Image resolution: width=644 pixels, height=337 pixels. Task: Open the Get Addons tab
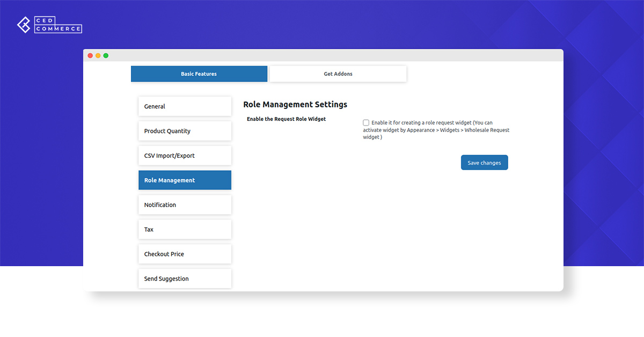[x=338, y=74]
